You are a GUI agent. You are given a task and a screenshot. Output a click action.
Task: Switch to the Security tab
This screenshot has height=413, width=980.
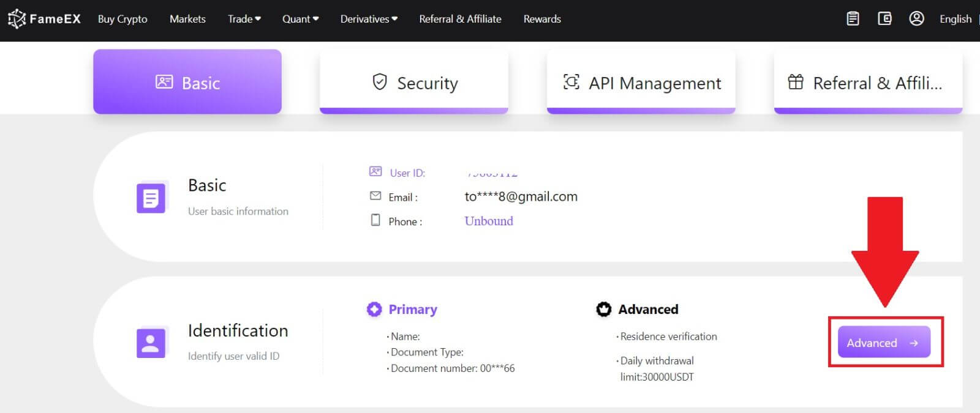(414, 82)
